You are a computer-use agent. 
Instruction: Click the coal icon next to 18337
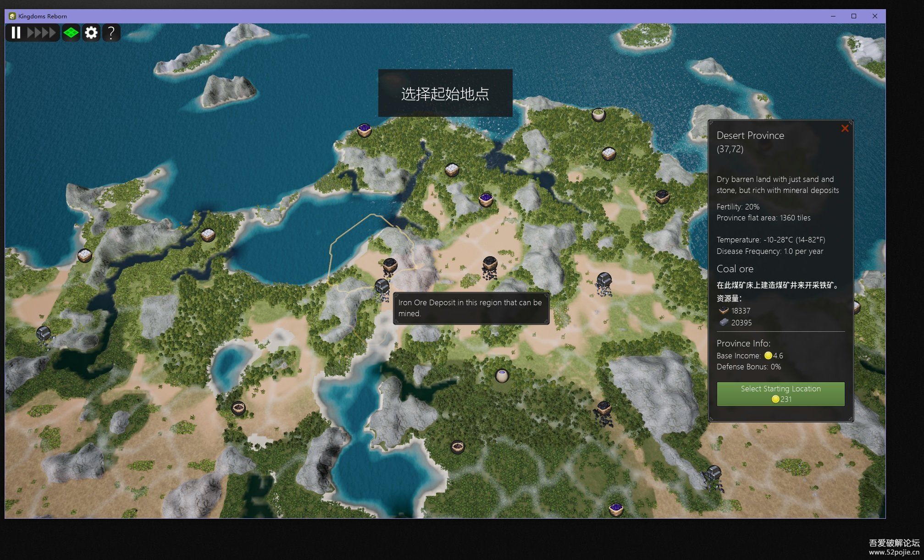coord(724,310)
